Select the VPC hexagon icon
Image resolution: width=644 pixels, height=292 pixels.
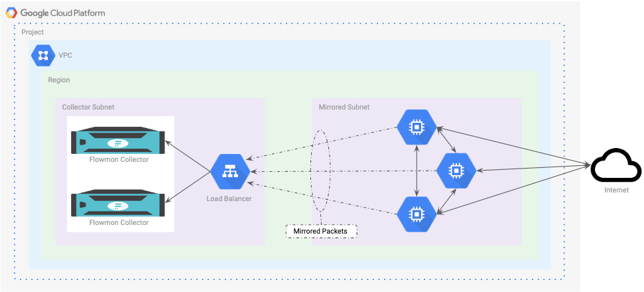(43, 56)
